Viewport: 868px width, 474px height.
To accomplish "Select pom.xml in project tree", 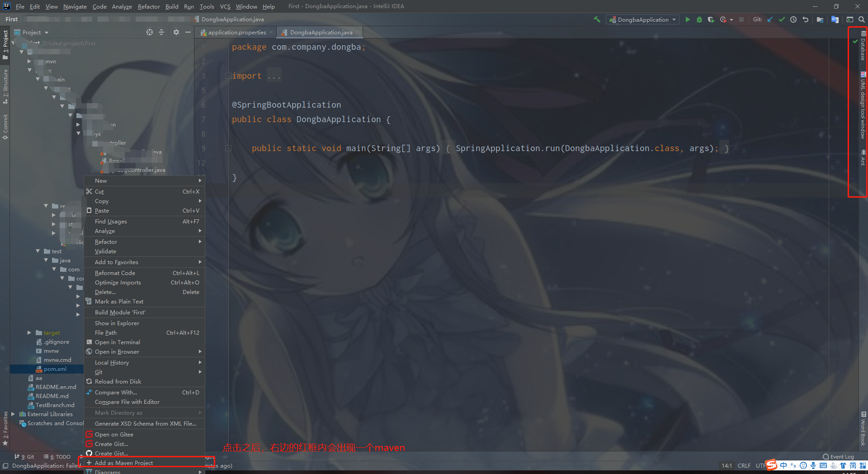I will [x=55, y=369].
